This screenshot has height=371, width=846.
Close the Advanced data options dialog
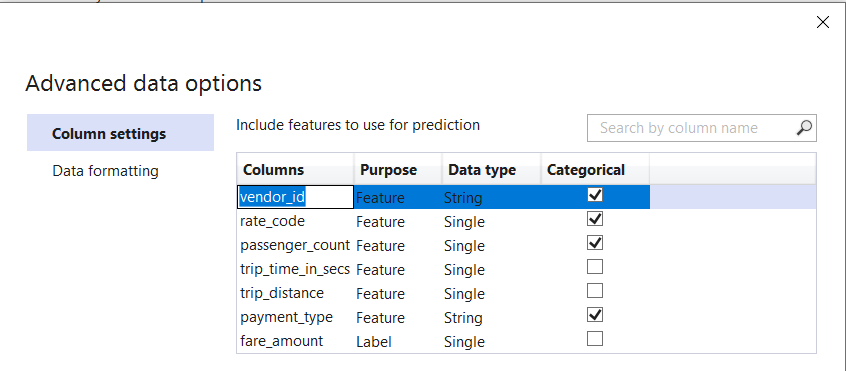pyautogui.click(x=822, y=23)
